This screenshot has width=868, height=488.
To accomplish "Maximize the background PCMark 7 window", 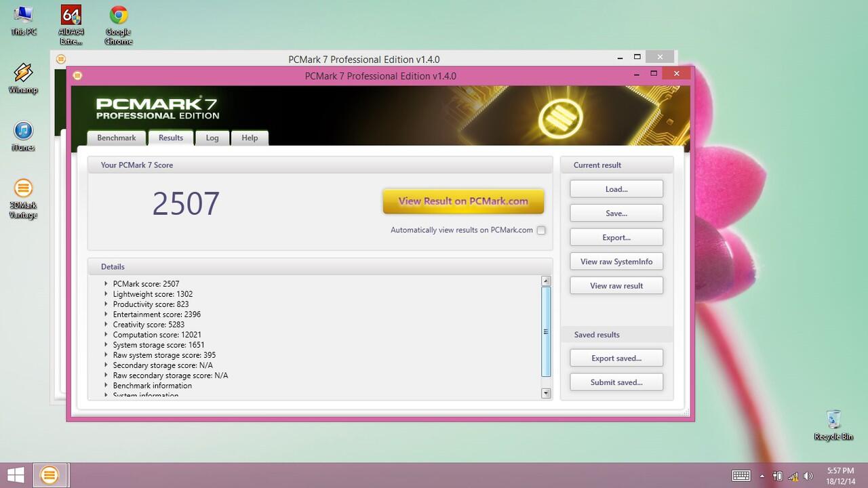I will [x=637, y=57].
